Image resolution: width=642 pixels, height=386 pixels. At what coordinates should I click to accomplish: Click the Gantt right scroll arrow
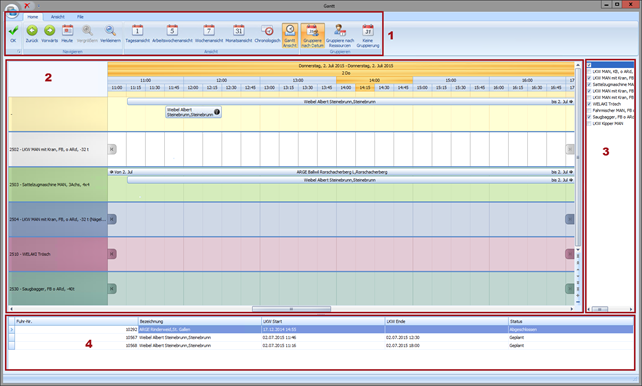tap(572, 309)
